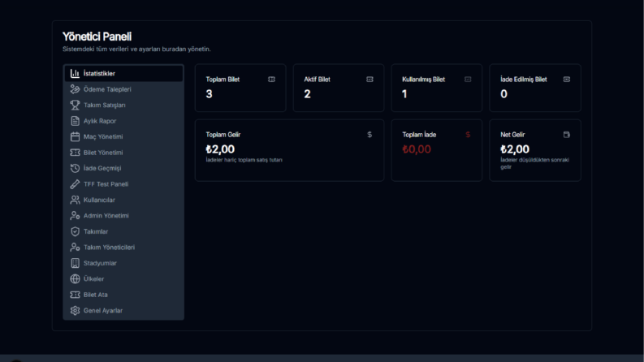644x362 pixels.
Task: Open the Maç Yönetimi calendar icon
Action: point(75,136)
